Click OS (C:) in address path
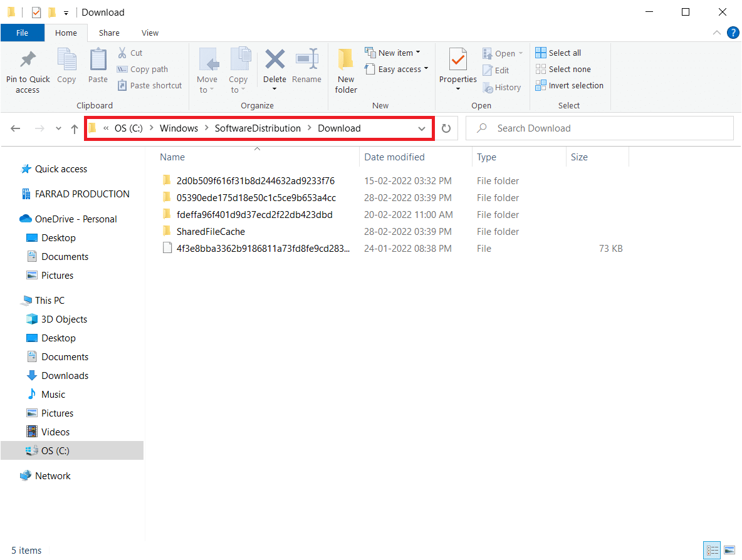The image size is (742, 560). [128, 128]
